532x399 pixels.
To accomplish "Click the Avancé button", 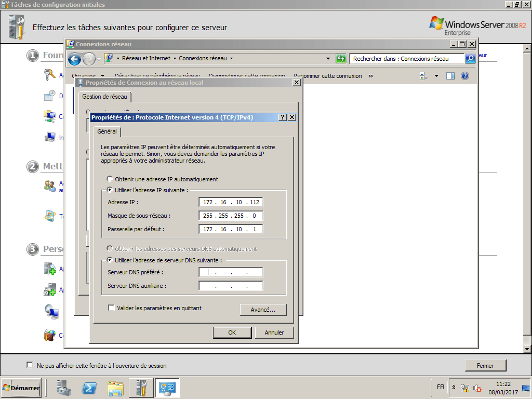I will coord(263,309).
